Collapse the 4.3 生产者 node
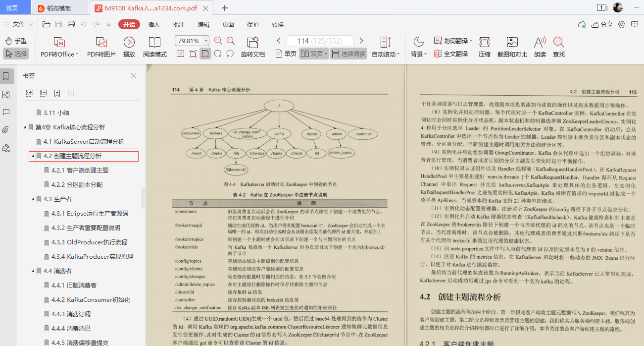This screenshot has height=346, width=644. 33,199
